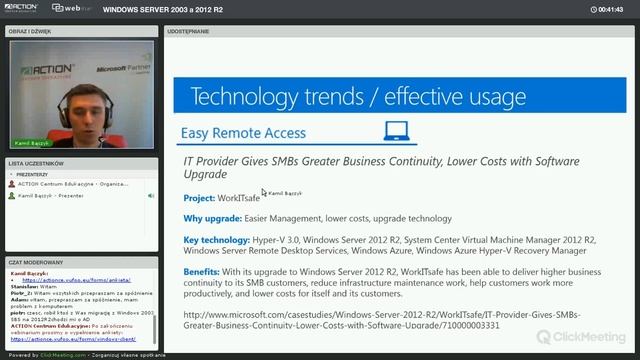Click the chat panel vertical scrollbar
The image size is (640, 360).
click(154, 329)
